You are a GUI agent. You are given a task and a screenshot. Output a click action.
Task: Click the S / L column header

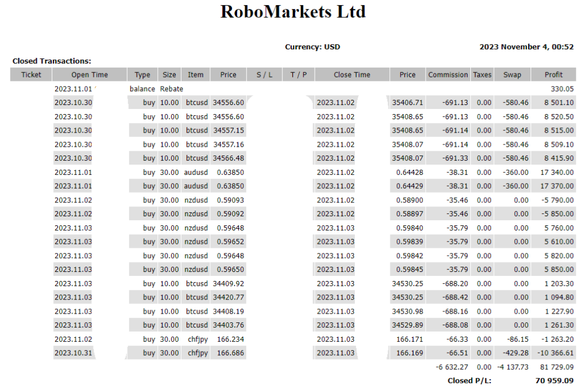(x=265, y=75)
